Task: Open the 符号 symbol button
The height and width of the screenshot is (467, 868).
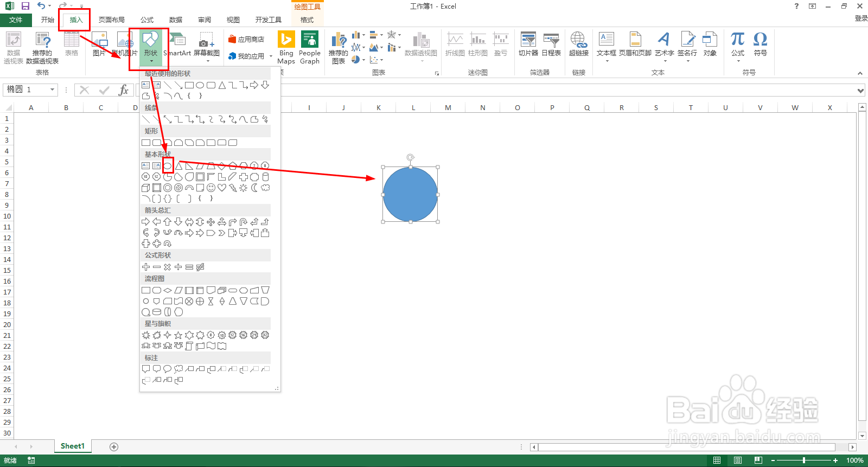Action: [760, 44]
